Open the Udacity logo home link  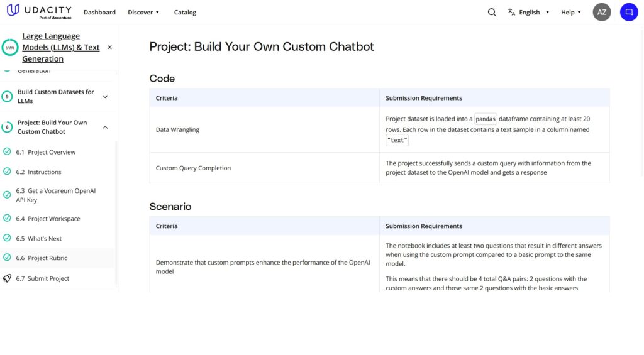click(x=39, y=11)
